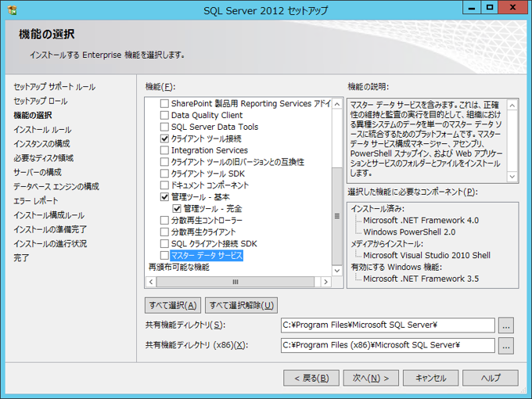Enable the Data Quality Client checkbox
The image size is (532, 399).
pyautogui.click(x=164, y=115)
